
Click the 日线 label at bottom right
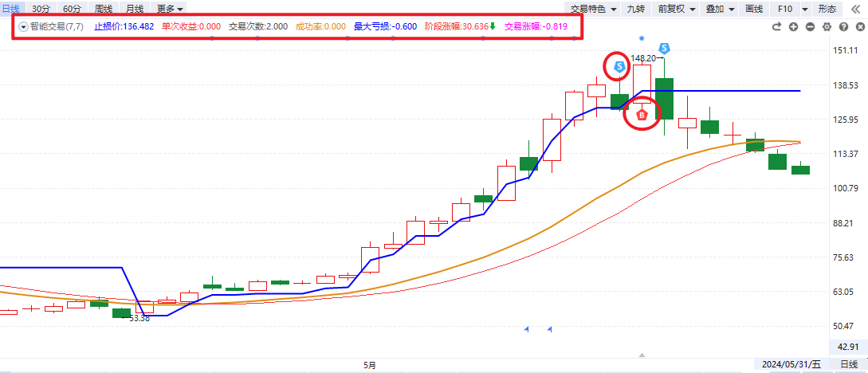click(x=850, y=364)
